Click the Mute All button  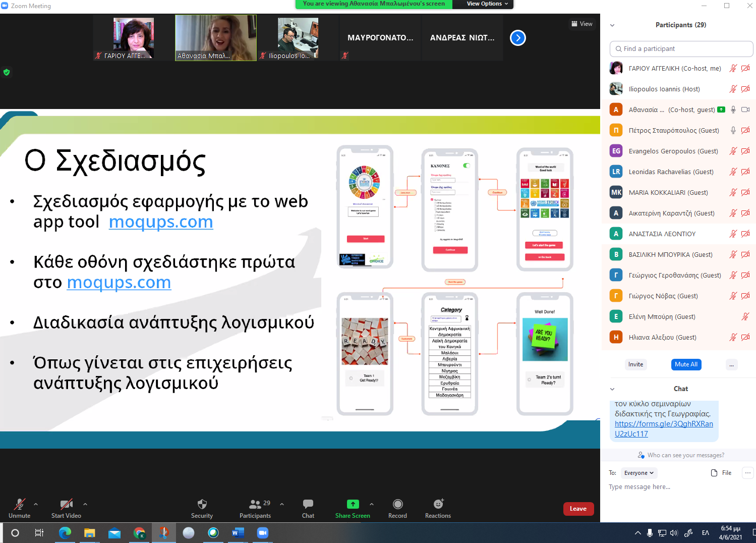coord(686,364)
